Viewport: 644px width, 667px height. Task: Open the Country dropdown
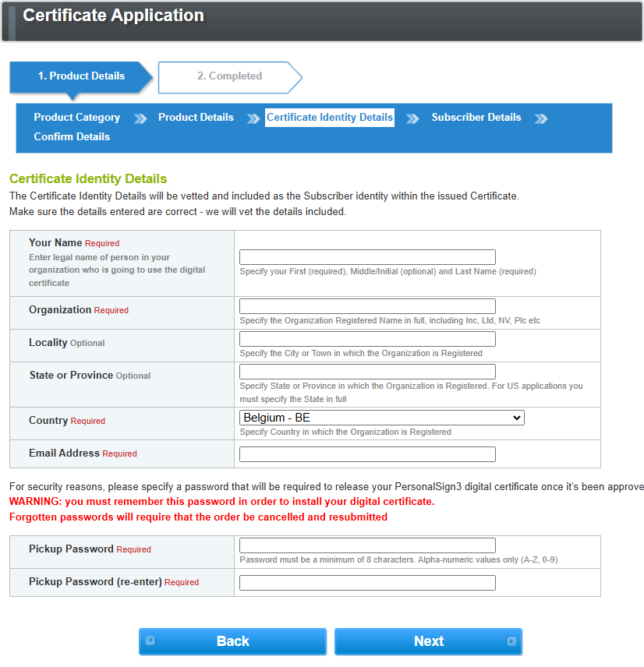381,418
